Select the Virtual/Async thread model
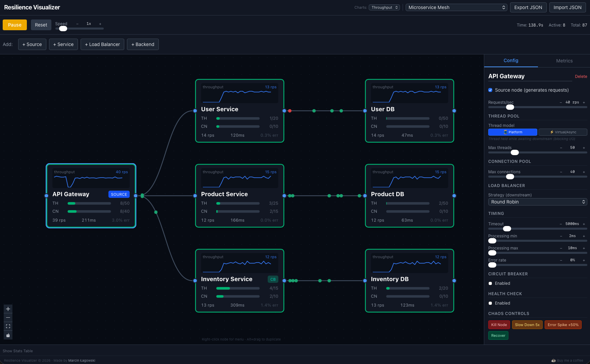 pyautogui.click(x=563, y=132)
